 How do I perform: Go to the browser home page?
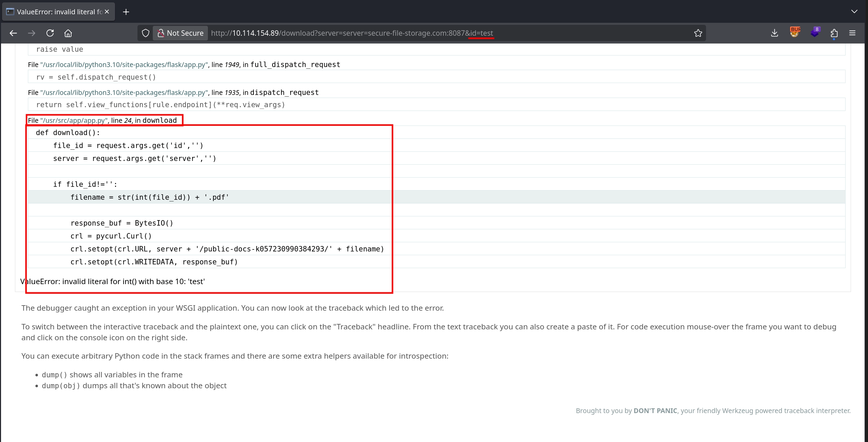click(x=68, y=33)
